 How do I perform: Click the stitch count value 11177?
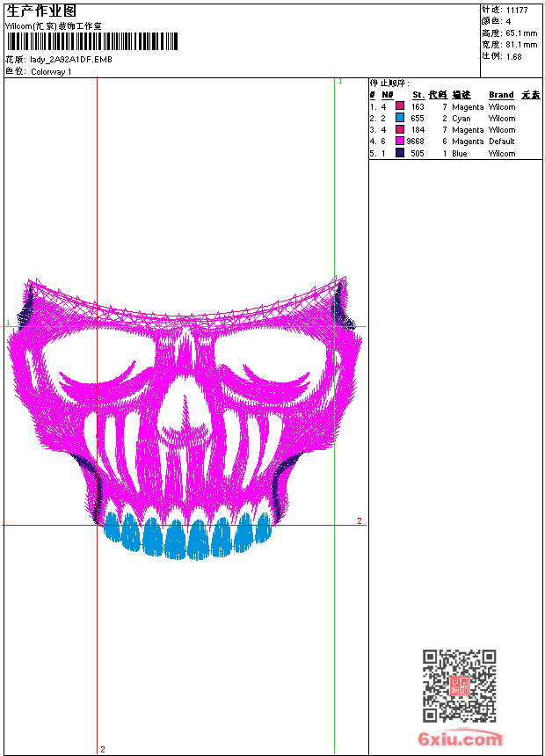click(517, 11)
